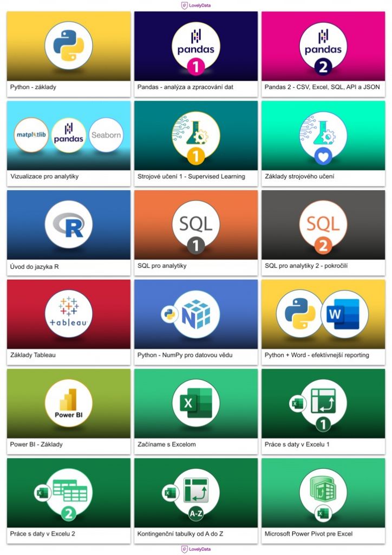
Task: Click the R language logo icon
Action: (68, 224)
